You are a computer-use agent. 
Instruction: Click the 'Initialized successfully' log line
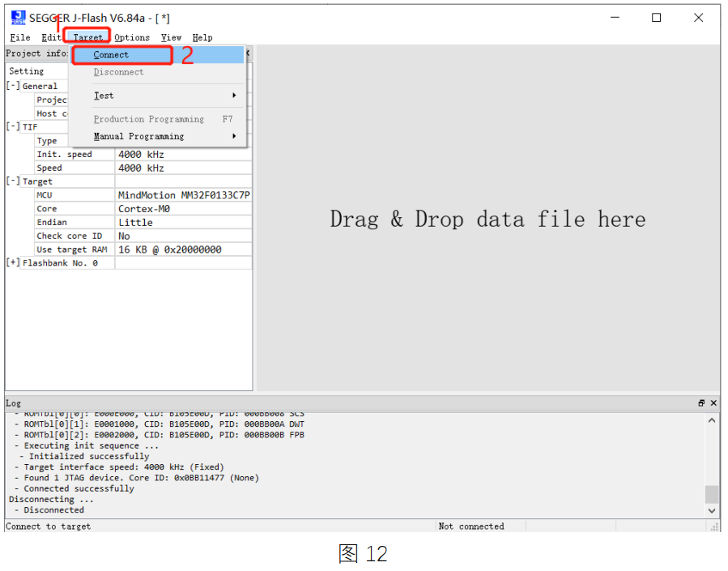pos(84,456)
